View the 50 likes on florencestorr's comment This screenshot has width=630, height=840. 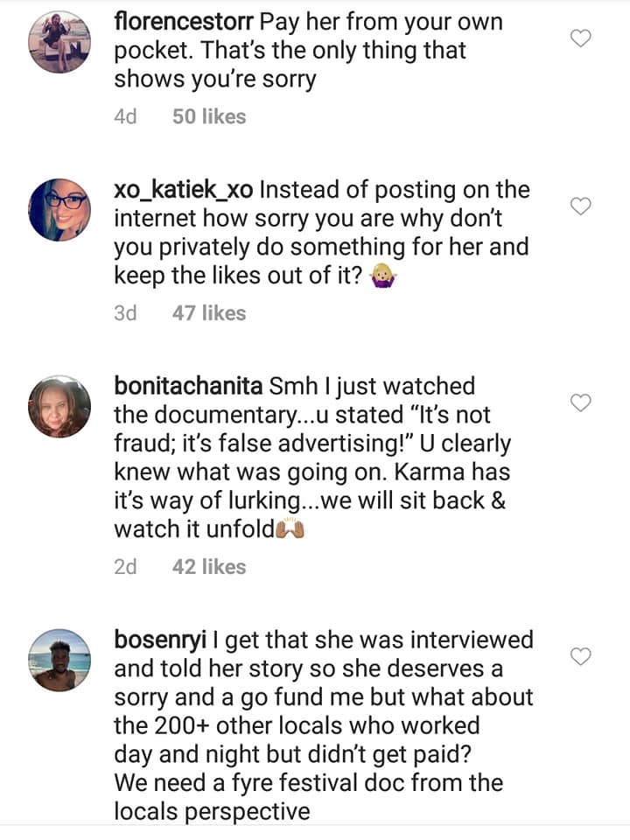point(209,116)
